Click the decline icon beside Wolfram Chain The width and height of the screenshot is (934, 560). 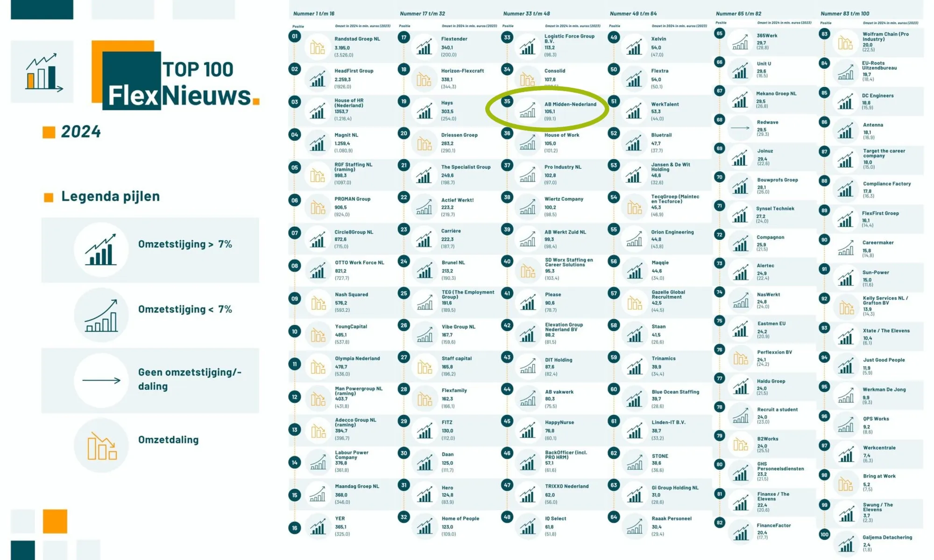click(845, 43)
